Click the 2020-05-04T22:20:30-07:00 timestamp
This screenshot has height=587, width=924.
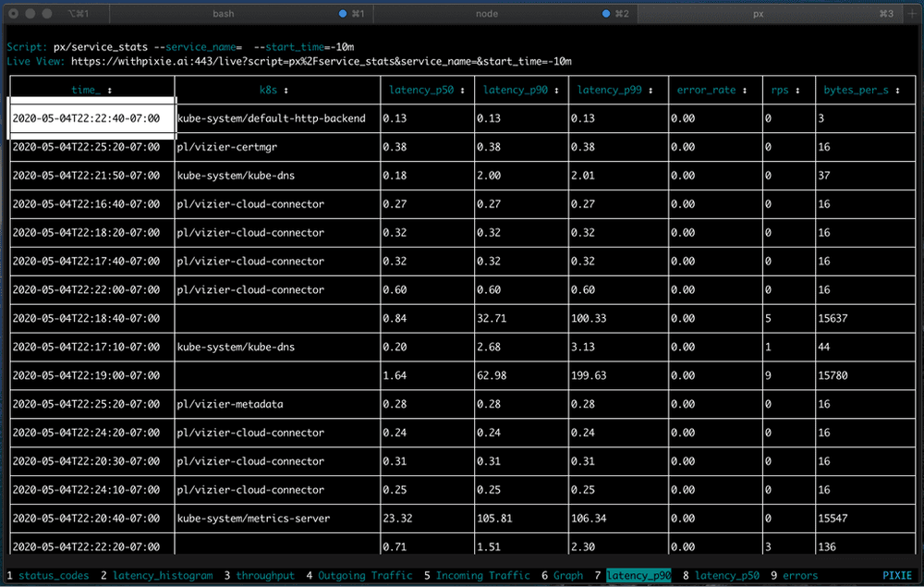tap(86, 461)
